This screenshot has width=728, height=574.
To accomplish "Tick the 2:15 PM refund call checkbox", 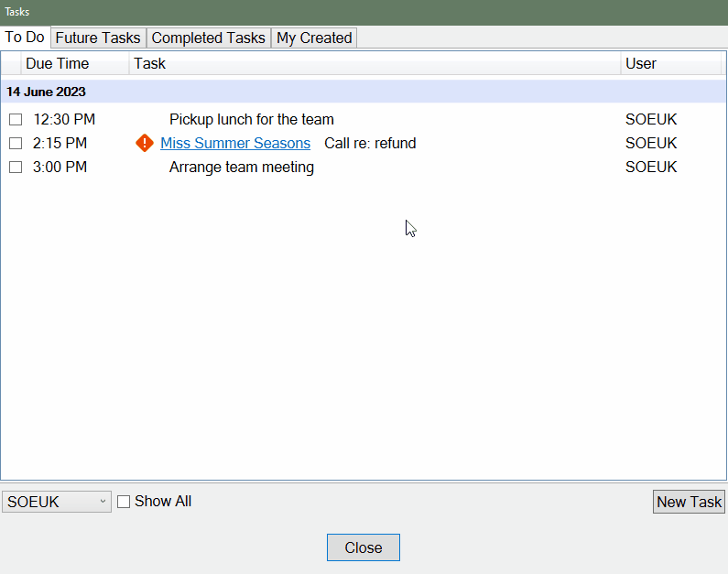I will (x=16, y=144).
